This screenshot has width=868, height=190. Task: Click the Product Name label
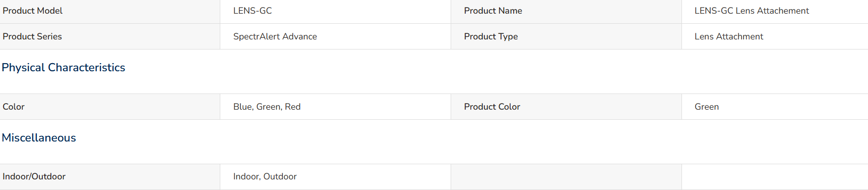click(493, 11)
